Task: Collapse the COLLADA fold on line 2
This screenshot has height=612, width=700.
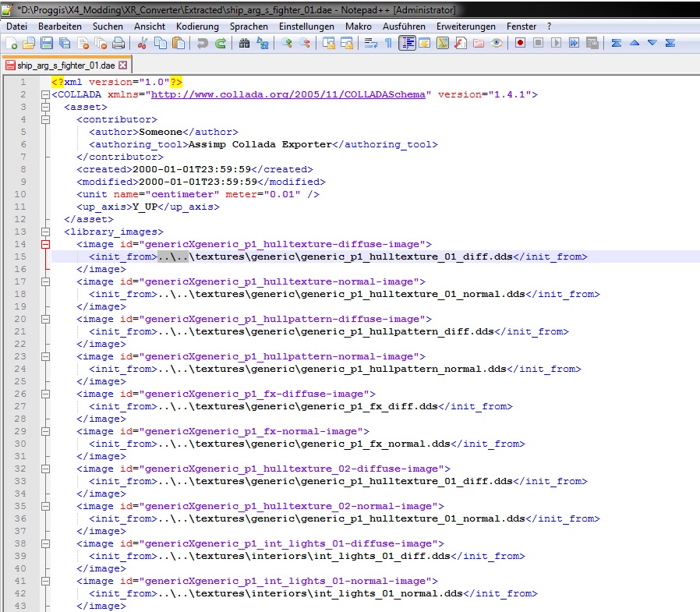Action: (45, 94)
